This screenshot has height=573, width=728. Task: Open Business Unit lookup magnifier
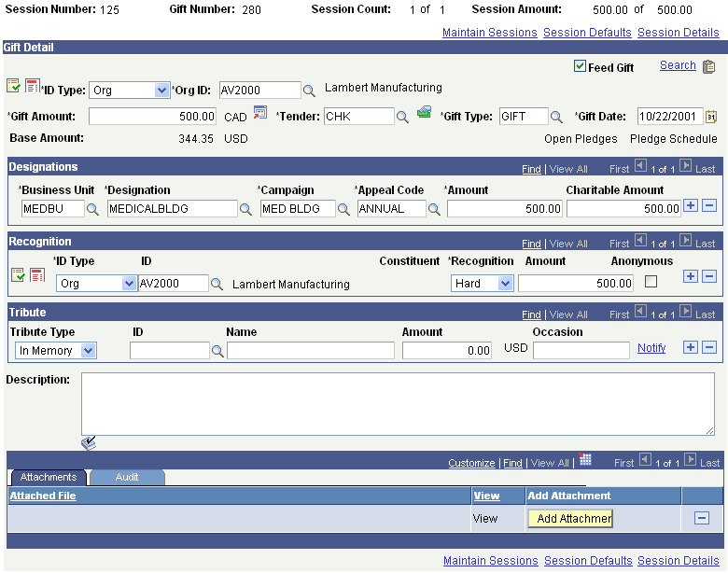92,209
